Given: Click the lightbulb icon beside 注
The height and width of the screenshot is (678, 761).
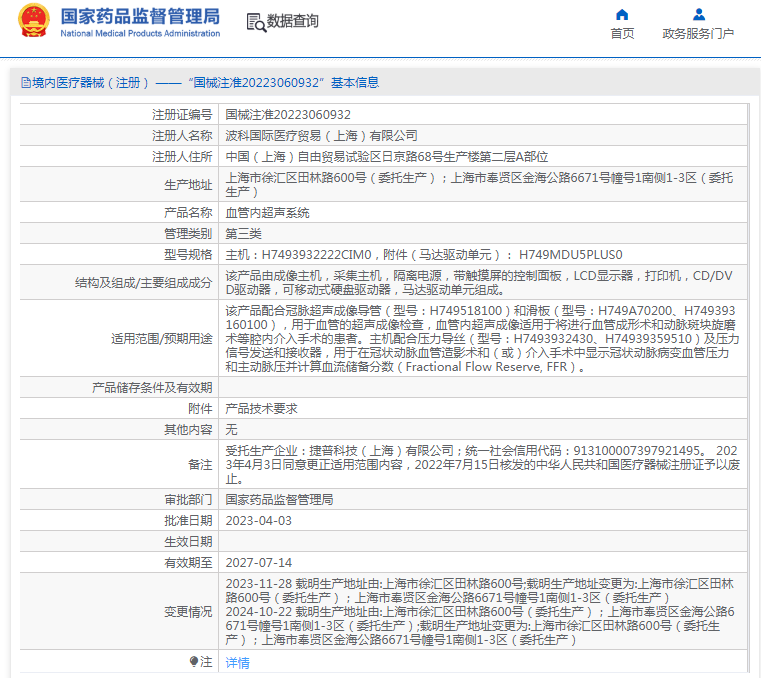Looking at the screenshot, I should [x=194, y=661].
